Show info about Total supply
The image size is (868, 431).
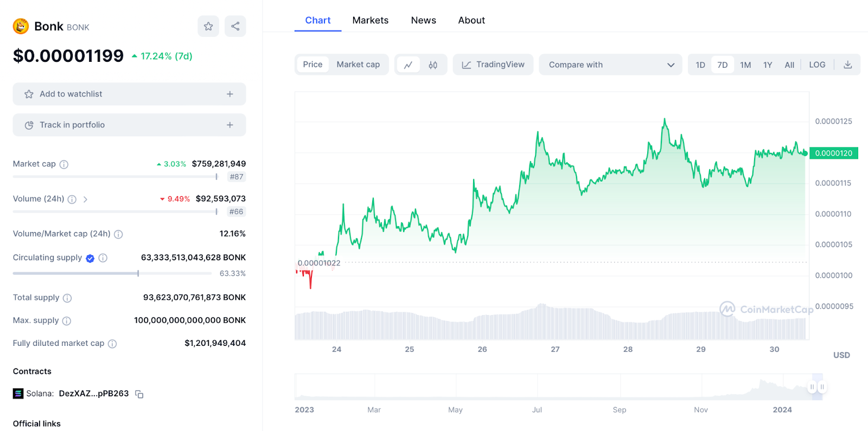(67, 298)
